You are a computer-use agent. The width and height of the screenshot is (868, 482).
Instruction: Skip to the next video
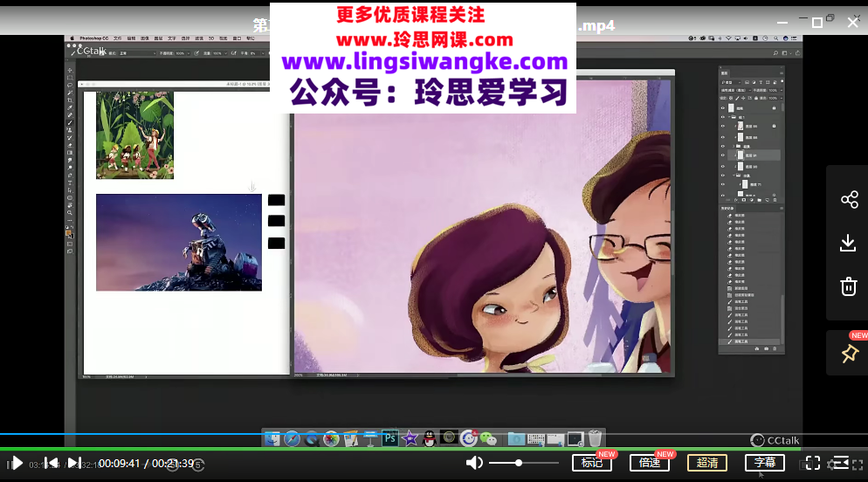point(74,463)
